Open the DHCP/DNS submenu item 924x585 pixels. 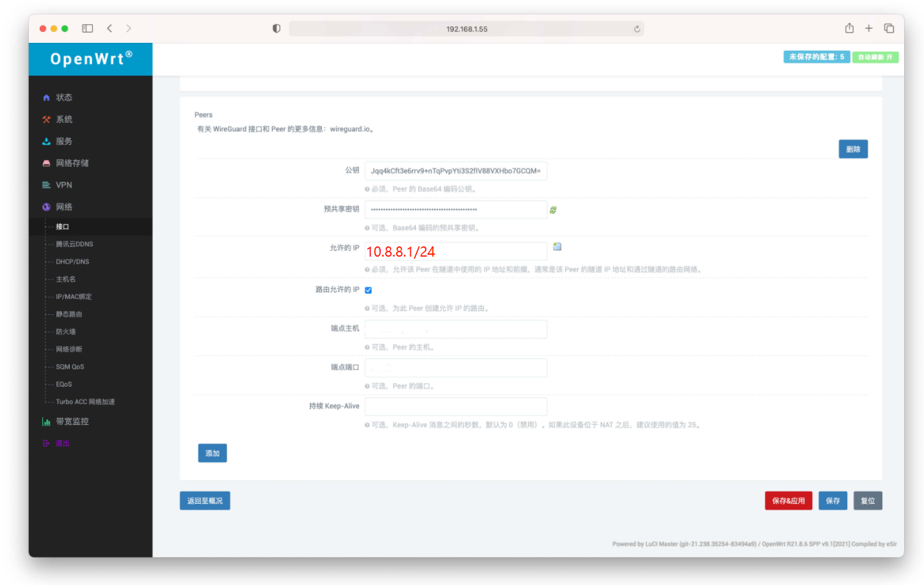[x=72, y=262]
